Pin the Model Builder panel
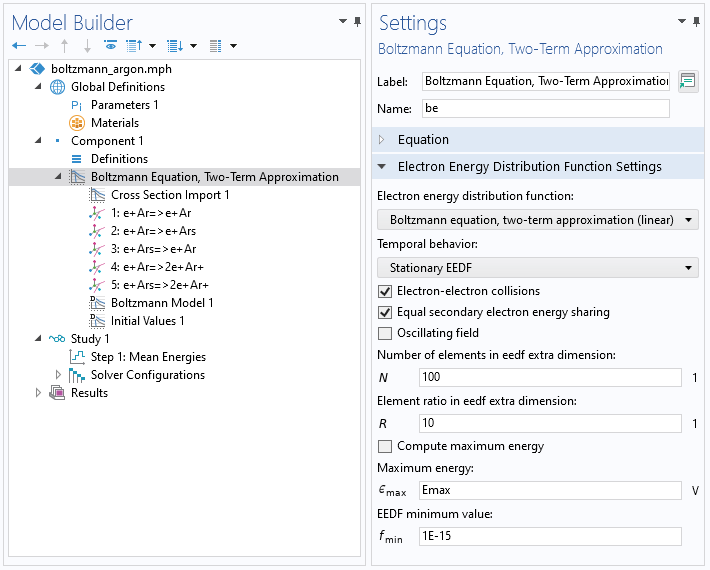This screenshot has height=570, width=710. (357, 21)
